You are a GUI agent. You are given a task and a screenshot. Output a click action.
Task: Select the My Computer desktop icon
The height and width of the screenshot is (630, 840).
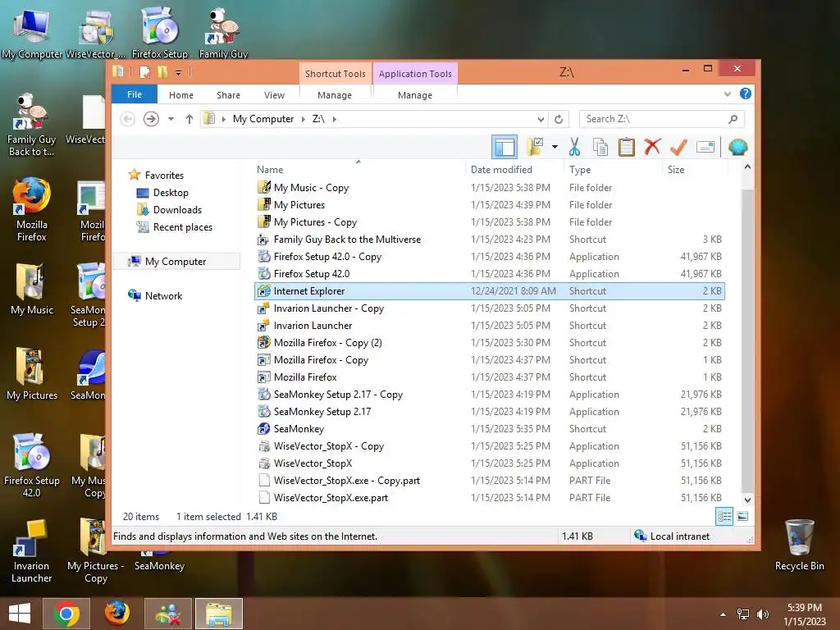[32, 33]
